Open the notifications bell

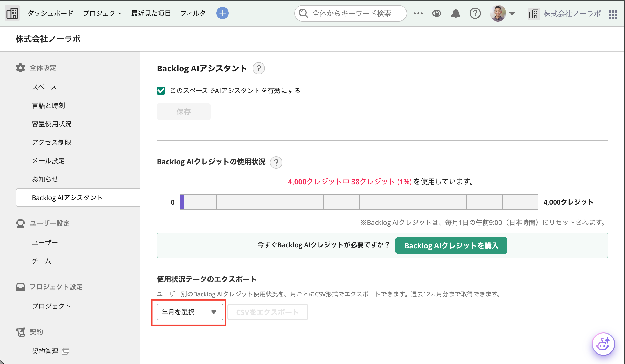[x=455, y=13]
